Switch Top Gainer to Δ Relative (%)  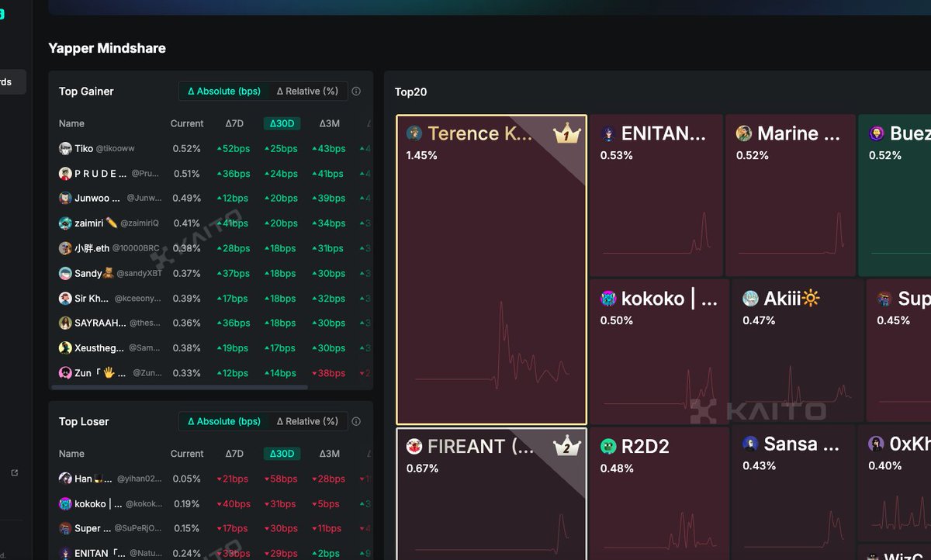[308, 91]
